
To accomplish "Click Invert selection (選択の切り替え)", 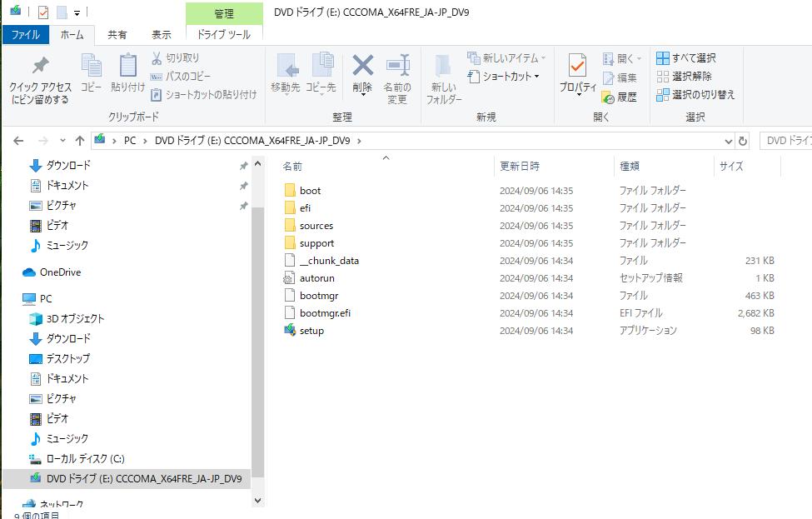I will pos(695,95).
